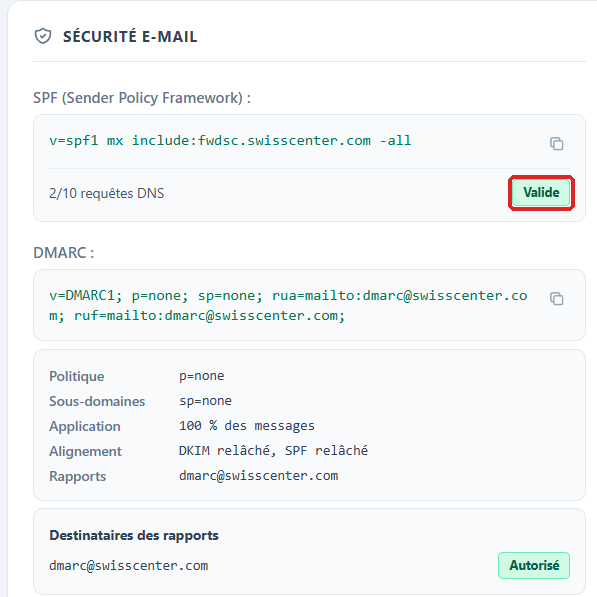Click the v=DMARC1 record text
The width and height of the screenshot is (597, 597).
point(288,305)
